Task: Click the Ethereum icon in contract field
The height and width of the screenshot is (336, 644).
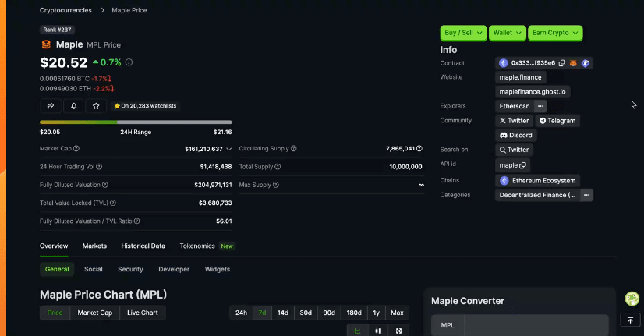Action: pos(503,63)
